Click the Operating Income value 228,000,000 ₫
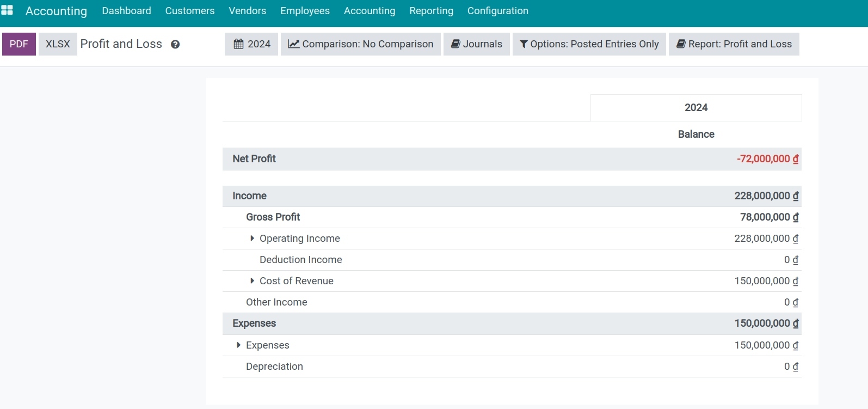 (767, 239)
